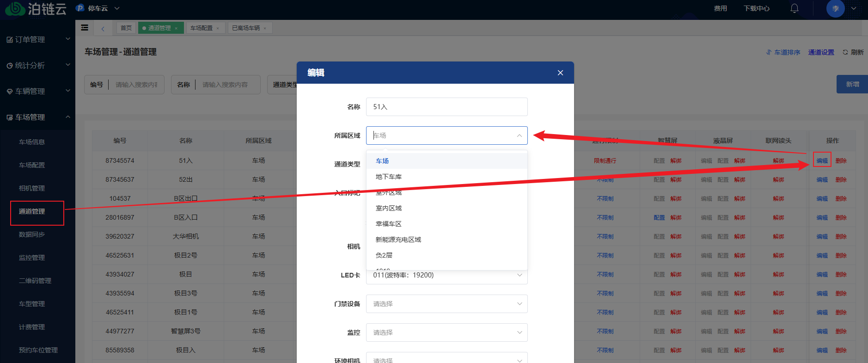
Task: Close the 编辑 dialog
Action: pos(560,73)
